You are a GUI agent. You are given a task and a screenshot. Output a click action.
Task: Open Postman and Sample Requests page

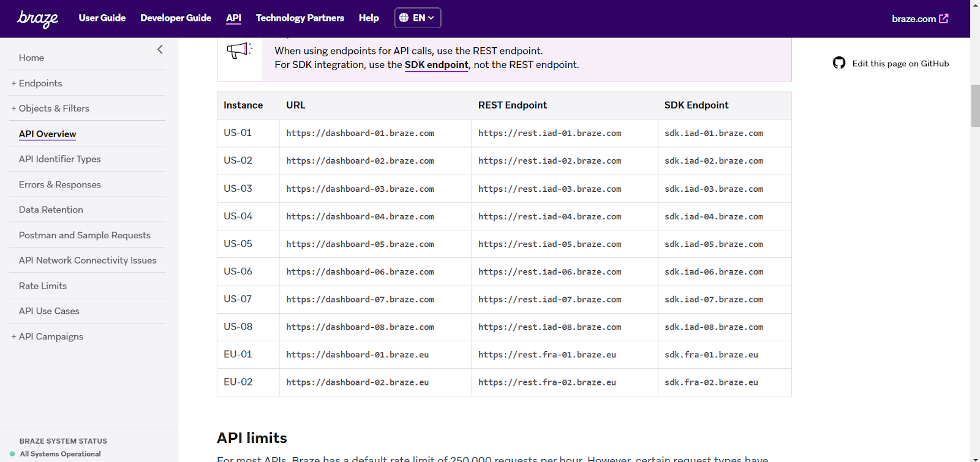[85, 235]
